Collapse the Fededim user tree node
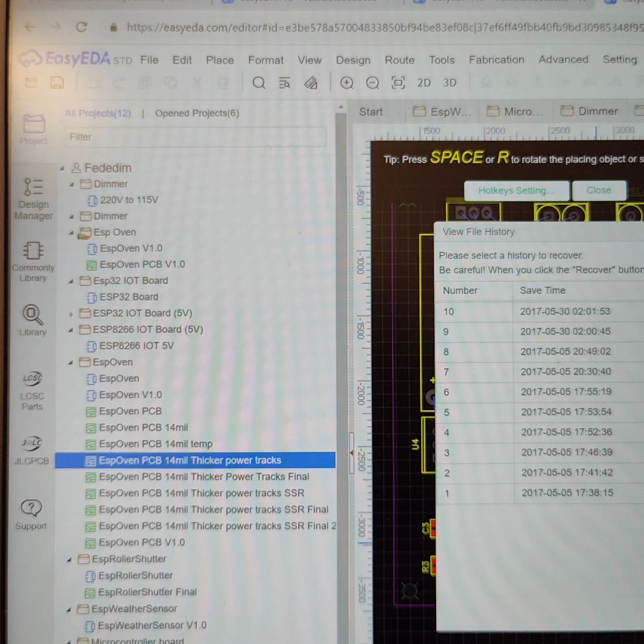This screenshot has height=644, width=644. 62,168
